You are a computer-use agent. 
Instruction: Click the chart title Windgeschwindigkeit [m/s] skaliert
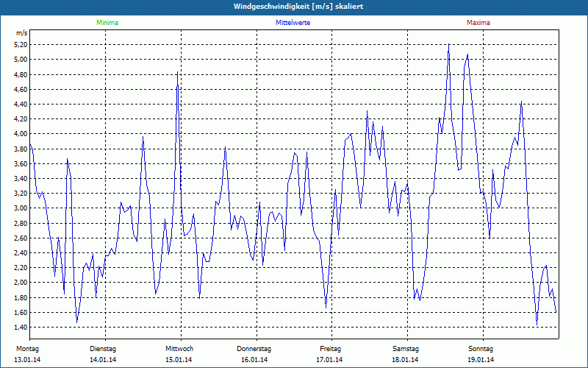coord(298,7)
